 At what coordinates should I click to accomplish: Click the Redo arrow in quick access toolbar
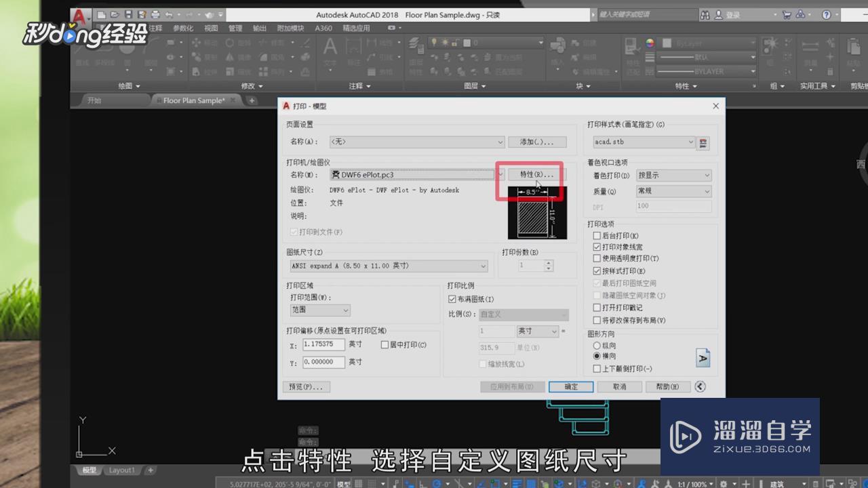[x=189, y=14]
